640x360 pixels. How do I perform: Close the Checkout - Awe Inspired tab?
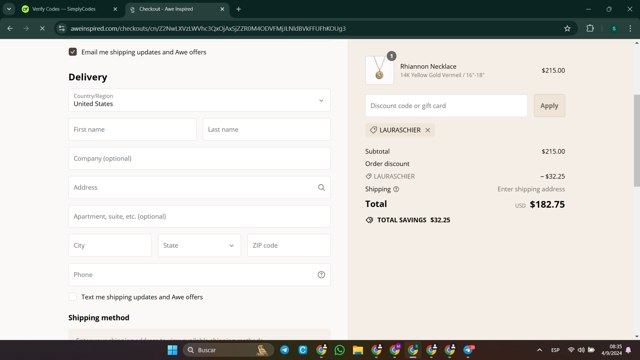(222, 9)
